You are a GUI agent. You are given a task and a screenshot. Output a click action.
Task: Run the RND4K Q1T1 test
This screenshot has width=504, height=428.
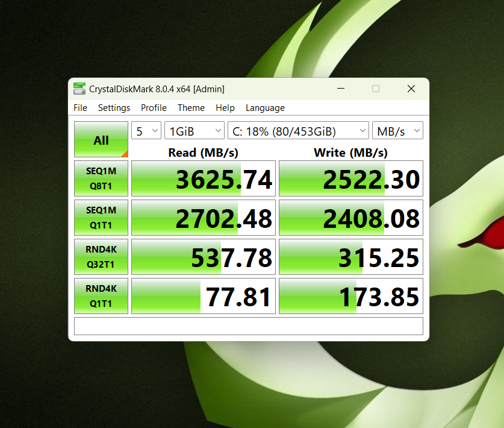tap(101, 296)
